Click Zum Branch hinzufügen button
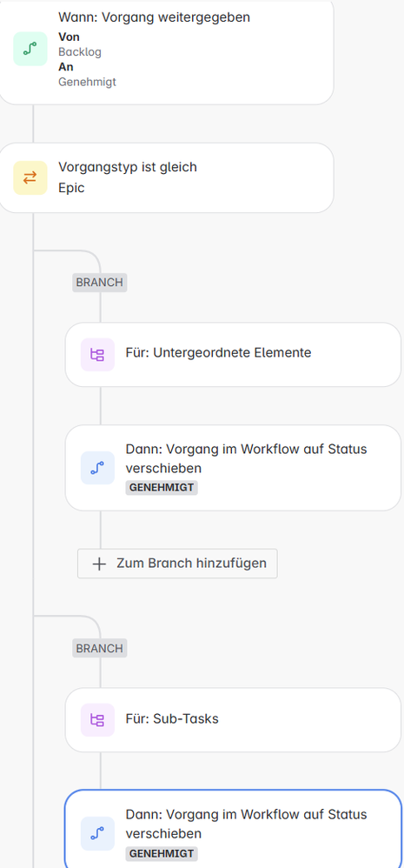The width and height of the screenshot is (404, 868). (177, 564)
